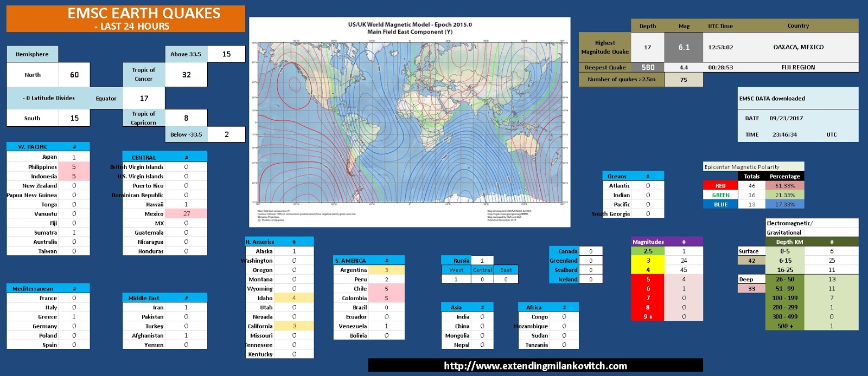This screenshot has height=376, width=868.
Task: Open the World Magnetic Model map image
Action: pos(410,122)
